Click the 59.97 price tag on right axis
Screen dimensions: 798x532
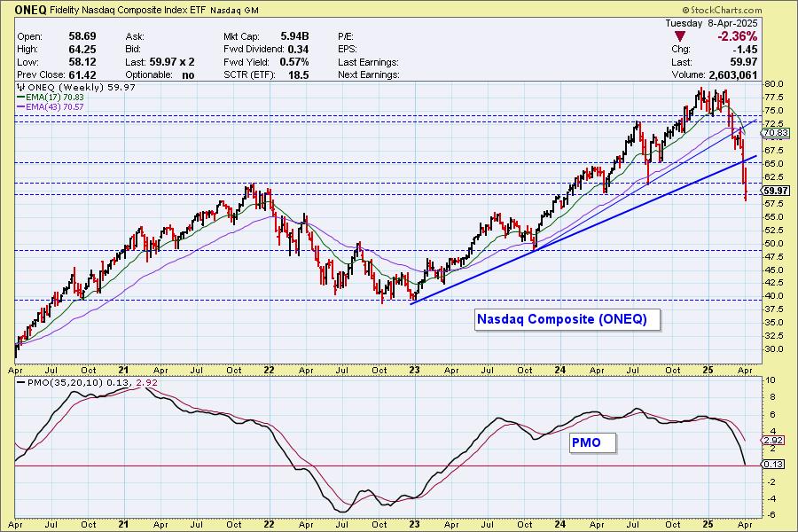(776, 191)
